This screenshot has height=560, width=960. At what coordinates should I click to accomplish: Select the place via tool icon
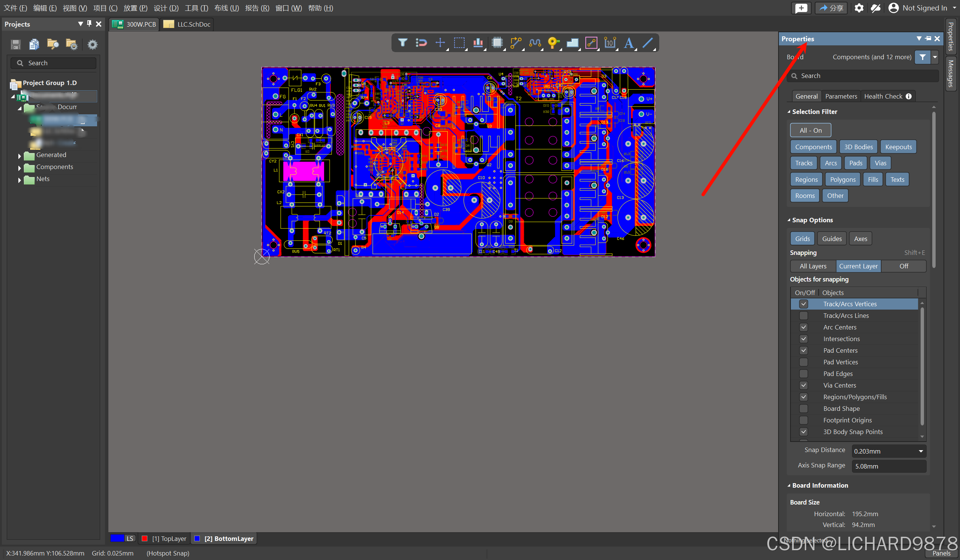tap(553, 43)
